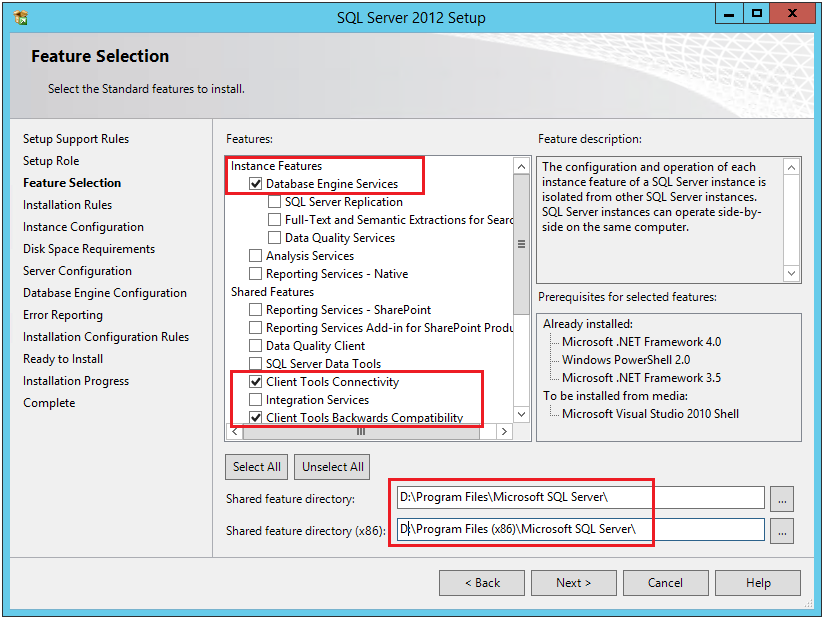Click the features list horizontal scrollbar thumb
Viewport: 825px width, 620px height.
[x=361, y=432]
